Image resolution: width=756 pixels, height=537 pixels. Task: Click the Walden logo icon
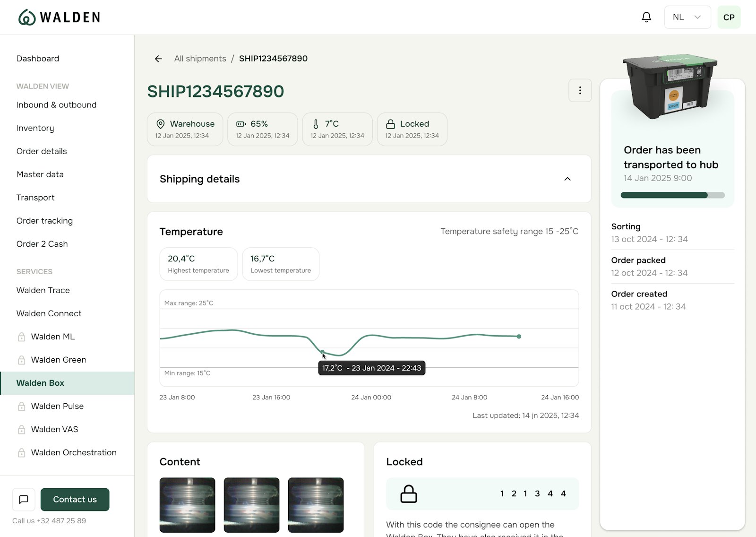coord(27,17)
